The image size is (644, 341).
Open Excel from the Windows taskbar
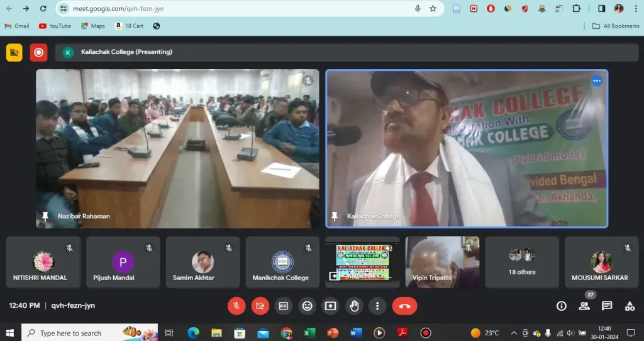point(309,333)
